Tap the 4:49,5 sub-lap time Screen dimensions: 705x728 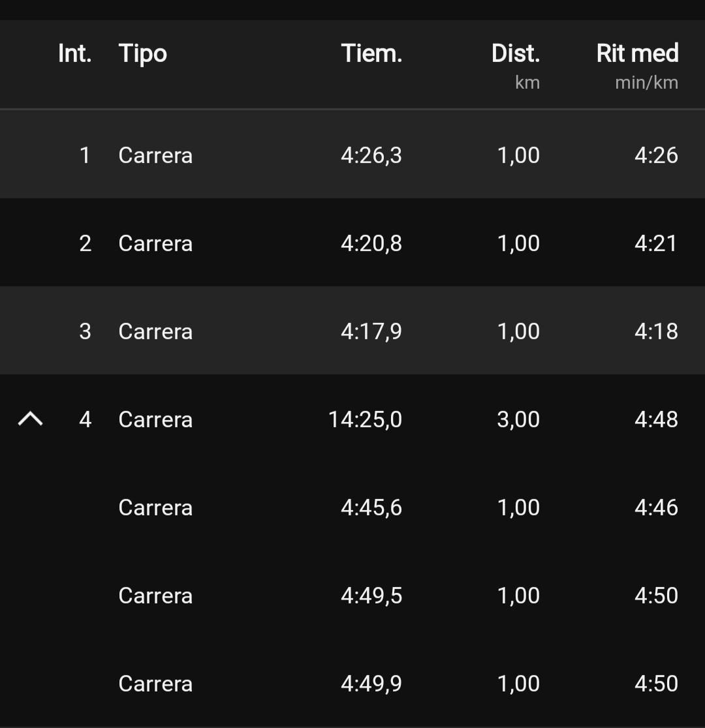(371, 596)
